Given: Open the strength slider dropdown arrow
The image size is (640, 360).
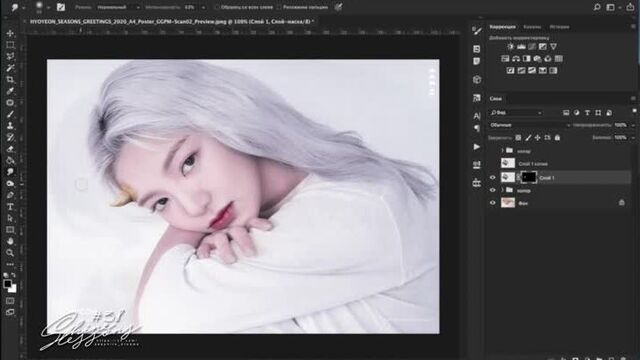Looking at the screenshot, I should click(x=203, y=7).
